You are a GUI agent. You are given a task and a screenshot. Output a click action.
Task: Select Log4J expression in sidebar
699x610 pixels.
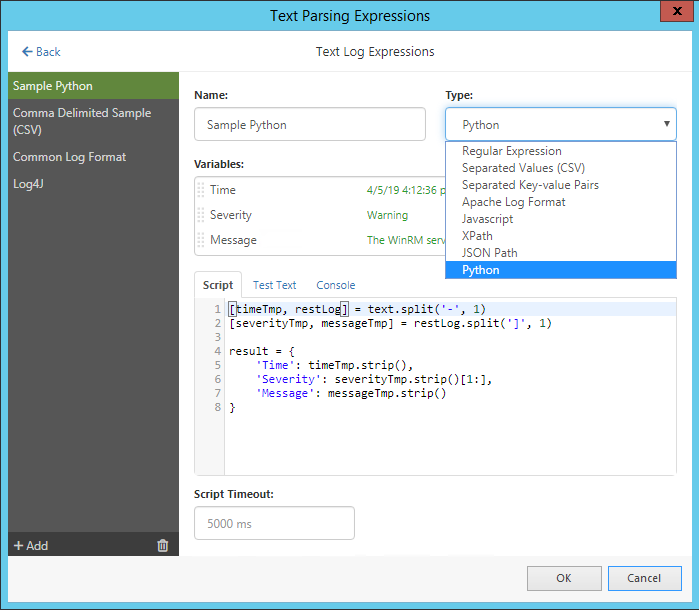click(x=93, y=184)
